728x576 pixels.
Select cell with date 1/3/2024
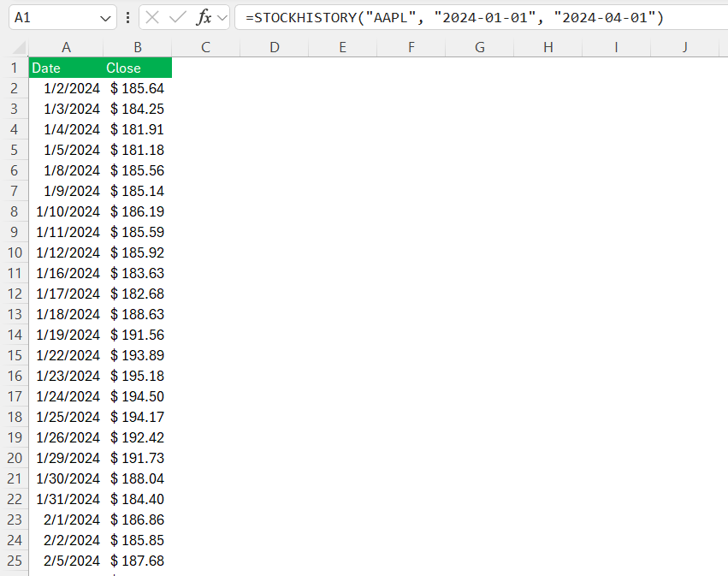coord(66,109)
